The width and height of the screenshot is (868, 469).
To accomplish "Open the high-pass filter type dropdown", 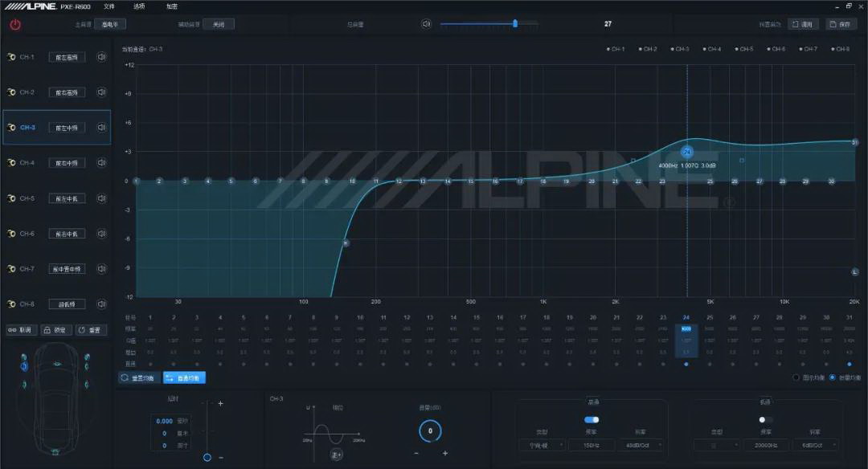I will tap(542, 445).
